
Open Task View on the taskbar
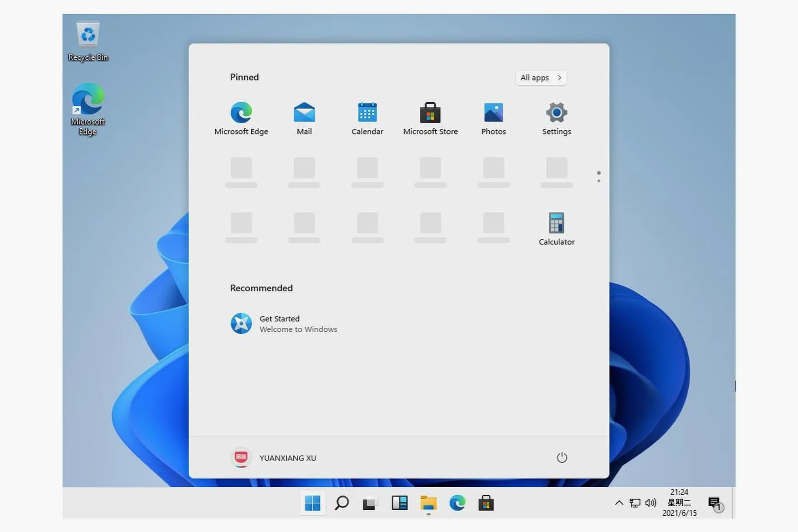pyautogui.click(x=370, y=503)
